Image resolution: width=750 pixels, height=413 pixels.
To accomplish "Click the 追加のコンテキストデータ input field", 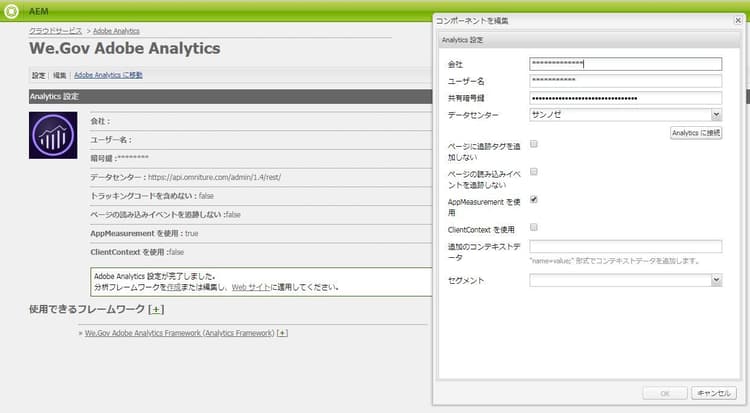I will point(626,246).
